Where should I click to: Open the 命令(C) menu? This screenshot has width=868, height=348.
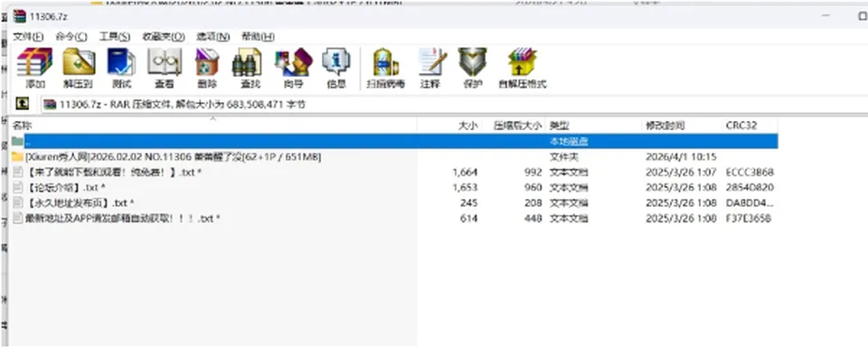point(71,36)
